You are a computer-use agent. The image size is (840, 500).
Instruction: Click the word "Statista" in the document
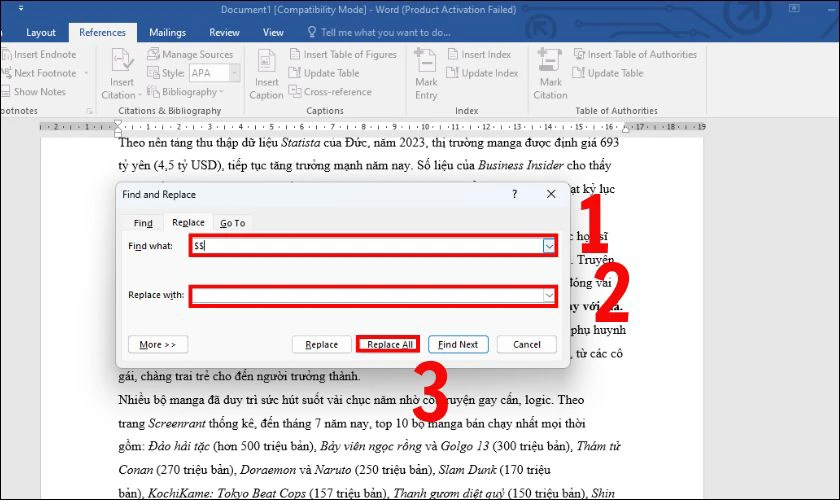tap(301, 143)
